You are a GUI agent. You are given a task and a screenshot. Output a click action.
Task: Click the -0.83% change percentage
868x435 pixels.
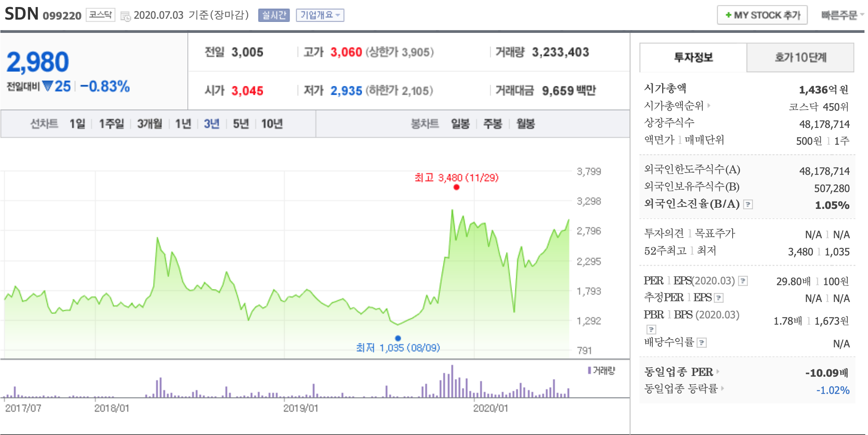104,86
